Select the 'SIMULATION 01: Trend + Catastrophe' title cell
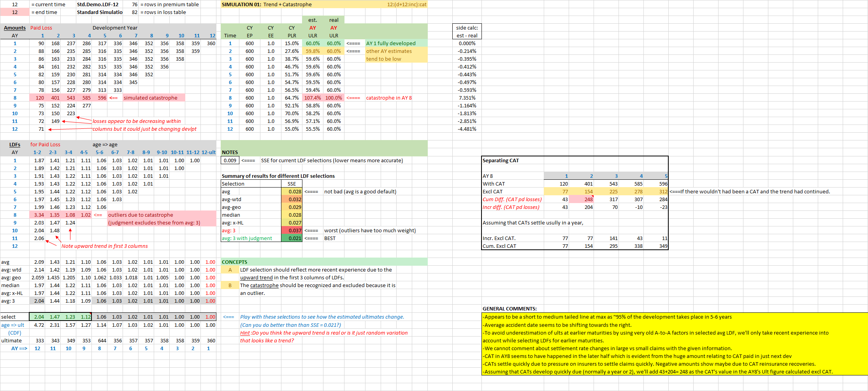 coord(267,4)
